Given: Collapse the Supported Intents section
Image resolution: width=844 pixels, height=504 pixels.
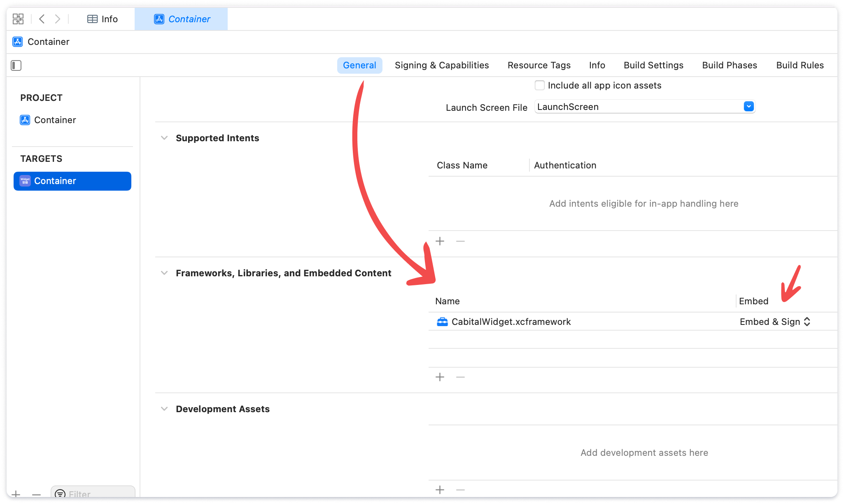Looking at the screenshot, I should 164,138.
